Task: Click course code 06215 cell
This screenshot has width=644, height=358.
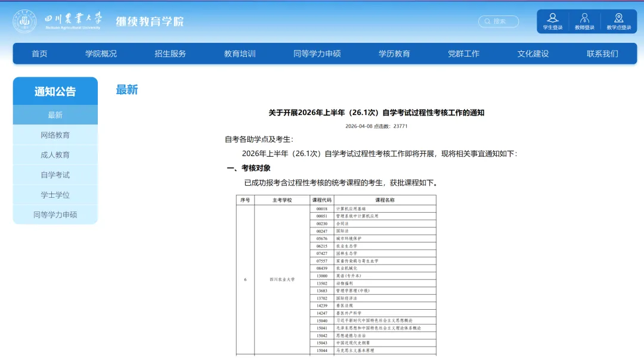Action: pos(321,246)
